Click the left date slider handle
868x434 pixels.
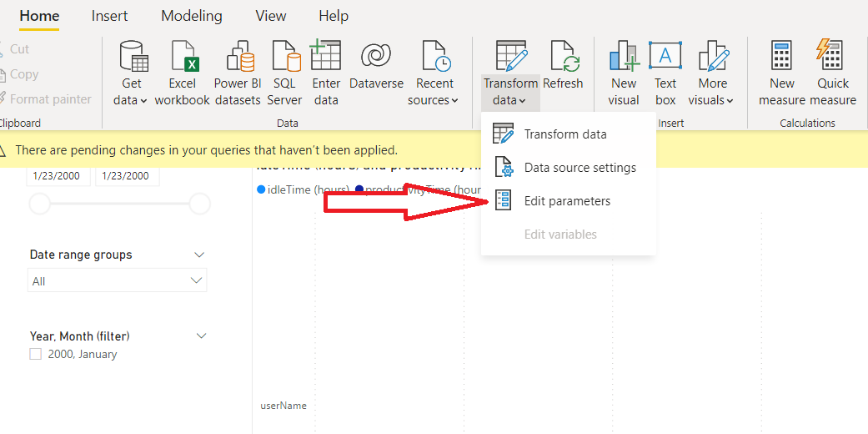click(x=39, y=204)
